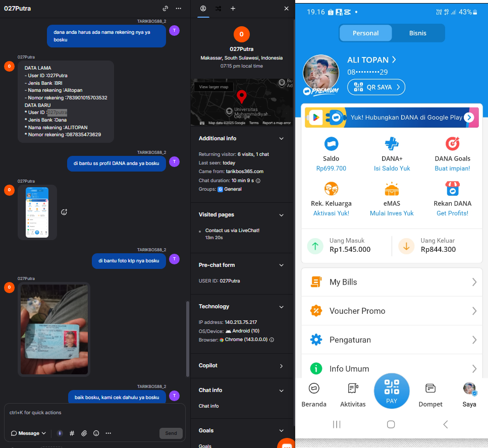Open the KTP ID card photo in chat
This screenshot has height=448, width=488.
54,329
